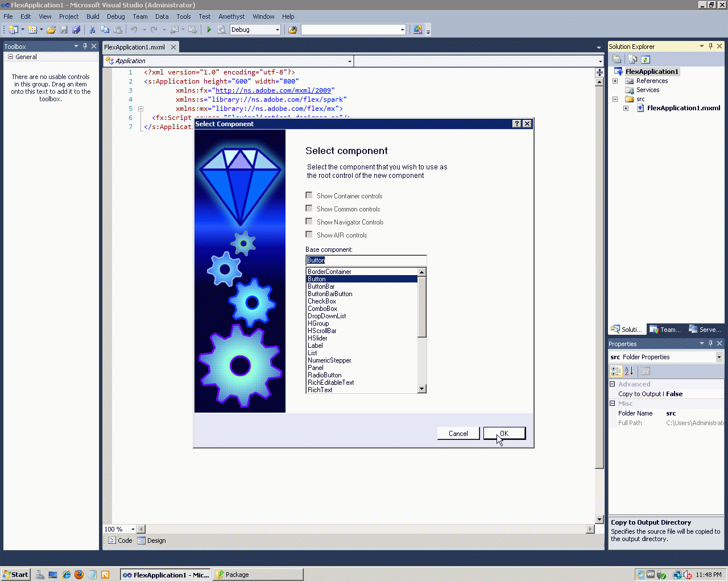Open the Project menu

point(69,16)
